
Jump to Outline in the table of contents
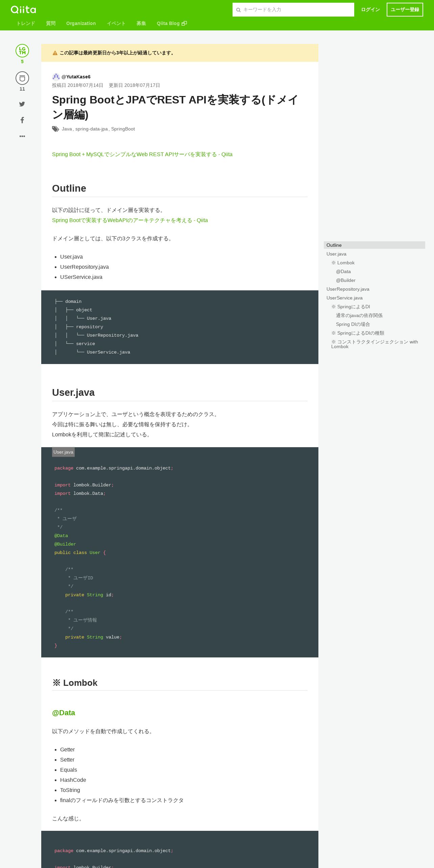click(x=375, y=245)
